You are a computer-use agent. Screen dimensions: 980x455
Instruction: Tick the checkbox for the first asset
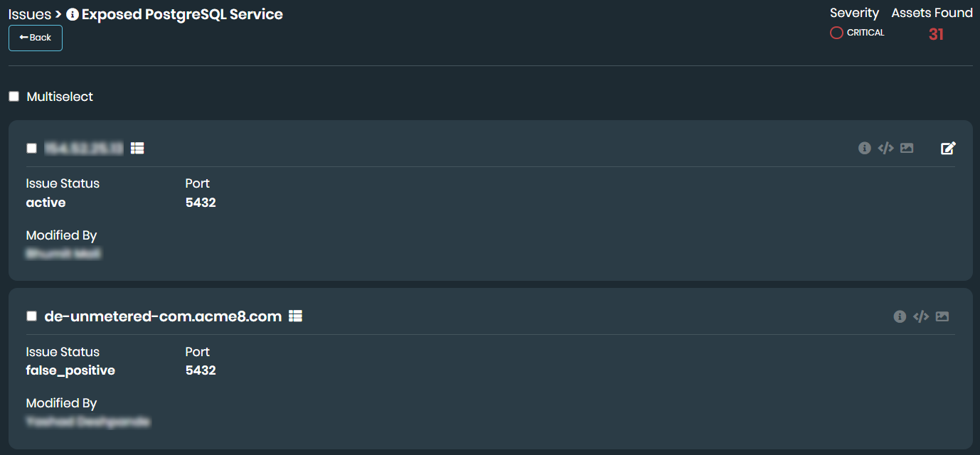(x=31, y=149)
